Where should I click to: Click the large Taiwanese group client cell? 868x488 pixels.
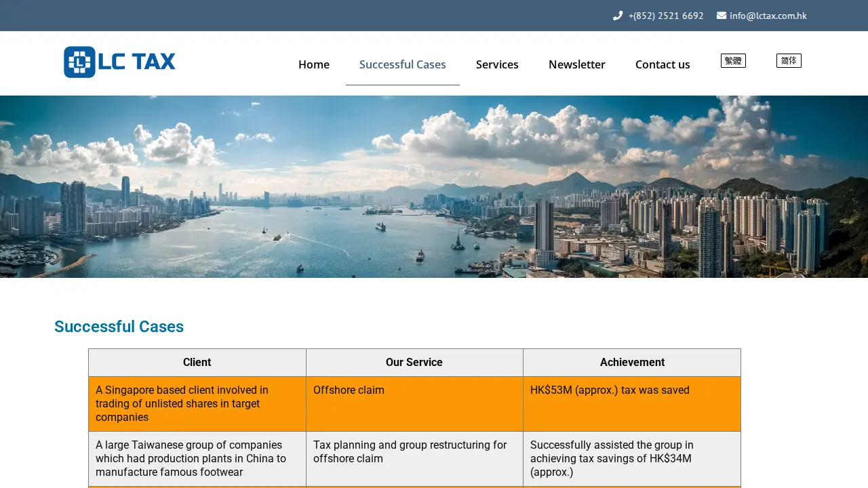click(197, 459)
